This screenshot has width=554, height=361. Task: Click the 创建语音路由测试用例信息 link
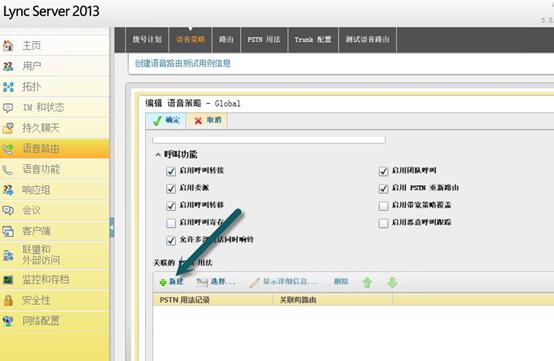pyautogui.click(x=183, y=64)
